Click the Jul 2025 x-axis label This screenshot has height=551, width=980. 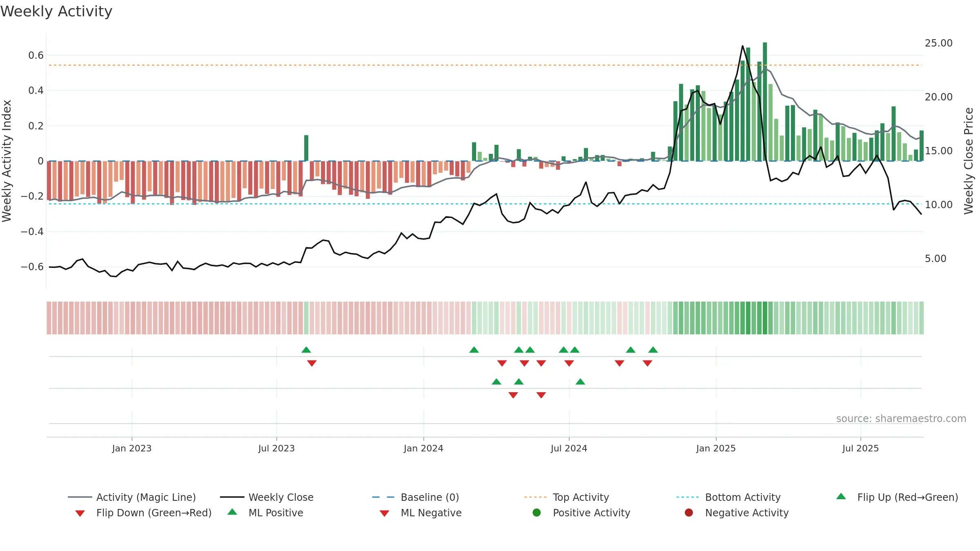(860, 448)
